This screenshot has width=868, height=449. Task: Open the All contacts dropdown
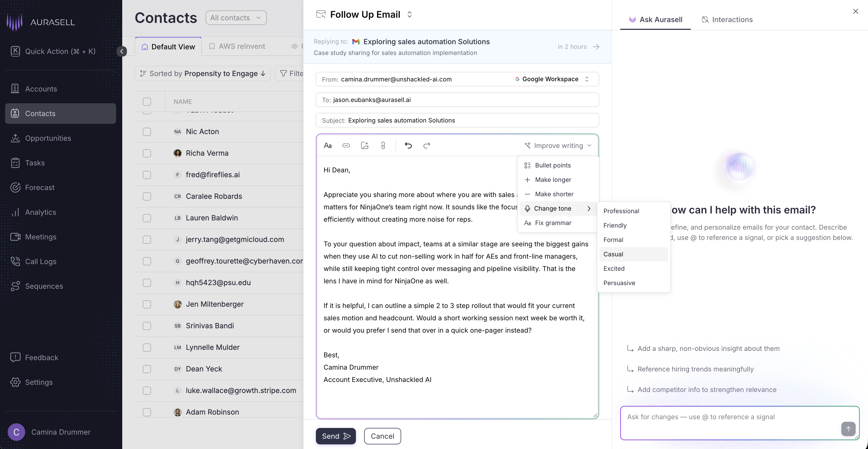236,17
